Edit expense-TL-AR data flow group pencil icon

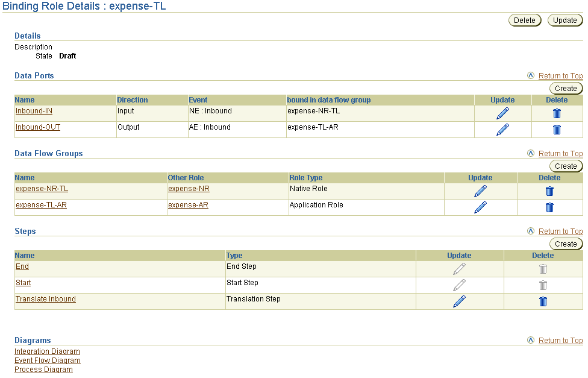click(480, 207)
